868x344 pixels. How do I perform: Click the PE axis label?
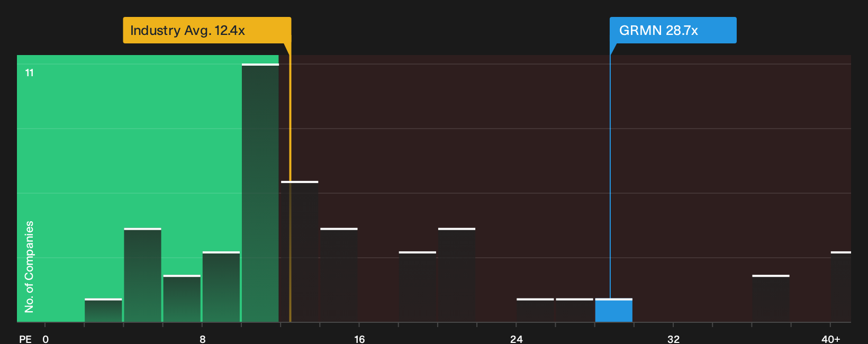click(25, 339)
